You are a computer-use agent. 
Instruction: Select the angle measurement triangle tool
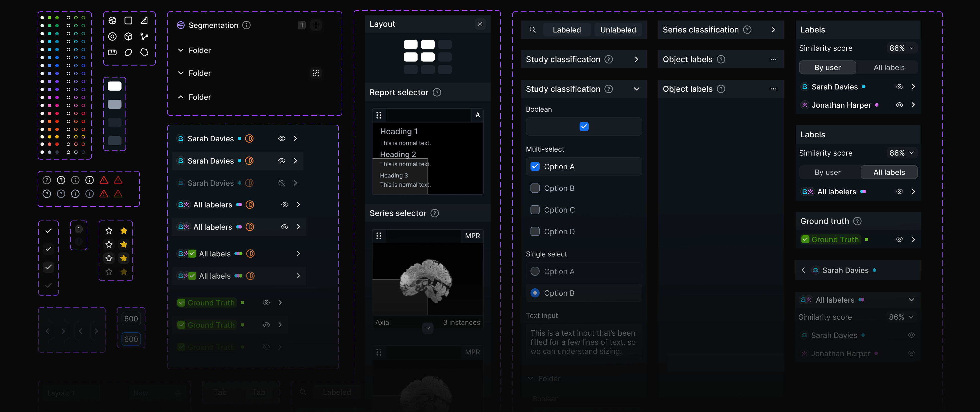pyautogui.click(x=144, y=21)
